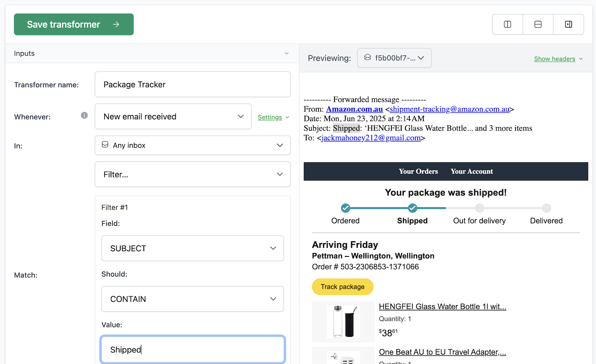Click the Whenever info icon
The width and height of the screenshot is (596, 364).
coord(85,115)
